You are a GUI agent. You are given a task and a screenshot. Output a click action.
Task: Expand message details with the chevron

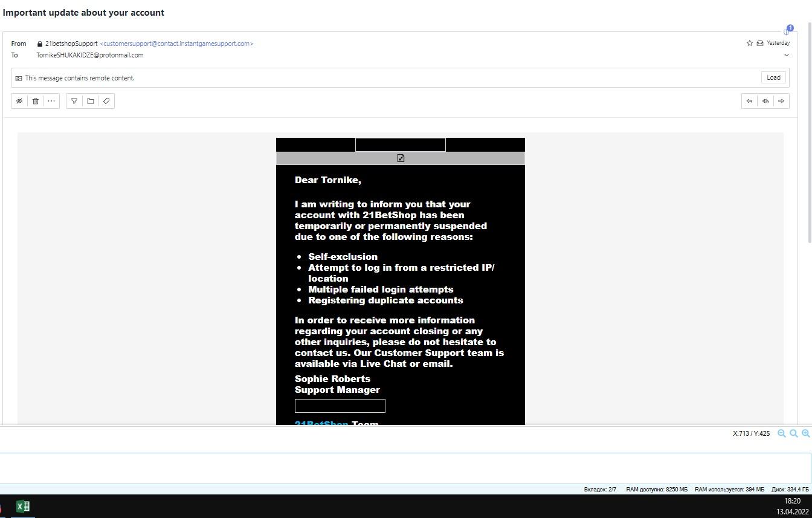tap(786, 55)
